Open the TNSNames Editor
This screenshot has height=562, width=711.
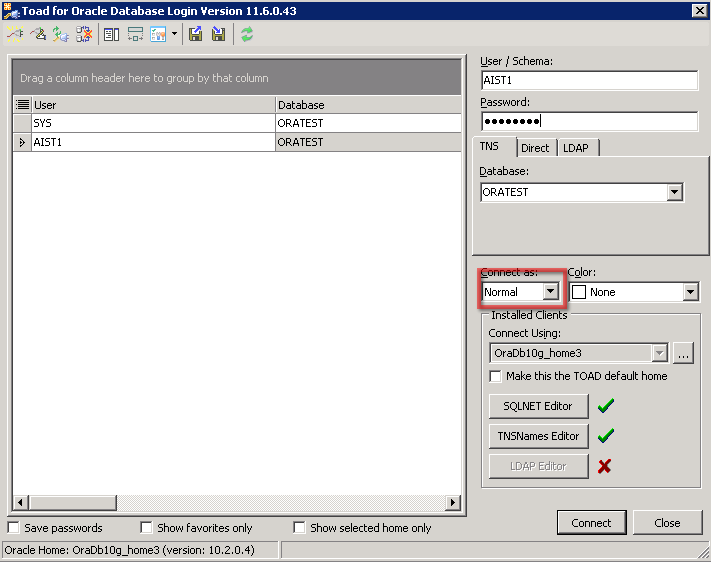(538, 436)
